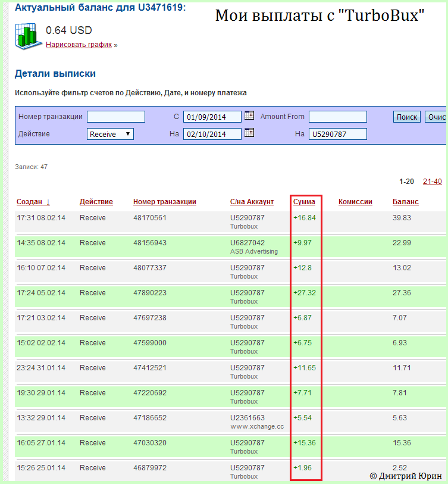Screen dimensions: 448x484
Task: Open the Нарисовать график link
Action: pyautogui.click(x=79, y=45)
